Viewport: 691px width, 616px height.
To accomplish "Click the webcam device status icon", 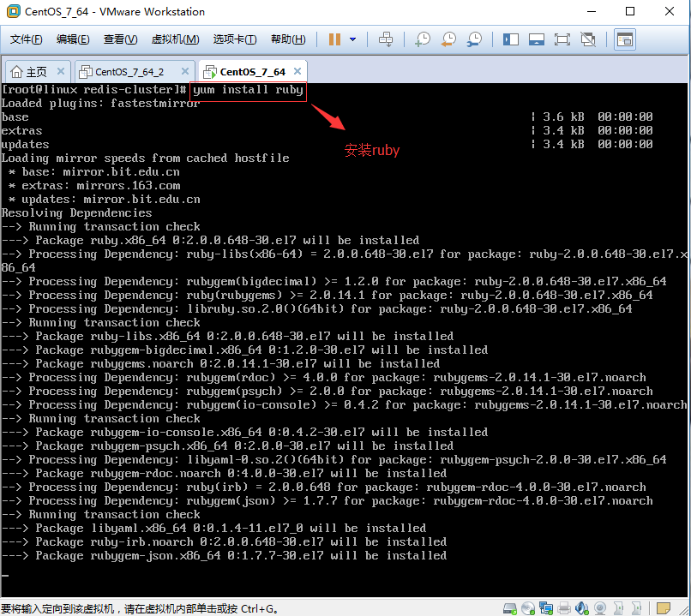I will [x=600, y=608].
